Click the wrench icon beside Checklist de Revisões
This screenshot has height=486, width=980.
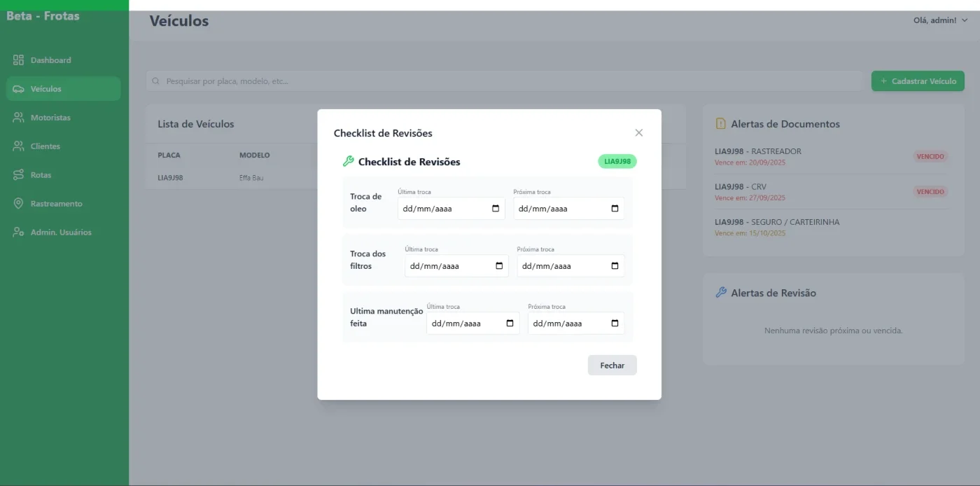pyautogui.click(x=348, y=162)
